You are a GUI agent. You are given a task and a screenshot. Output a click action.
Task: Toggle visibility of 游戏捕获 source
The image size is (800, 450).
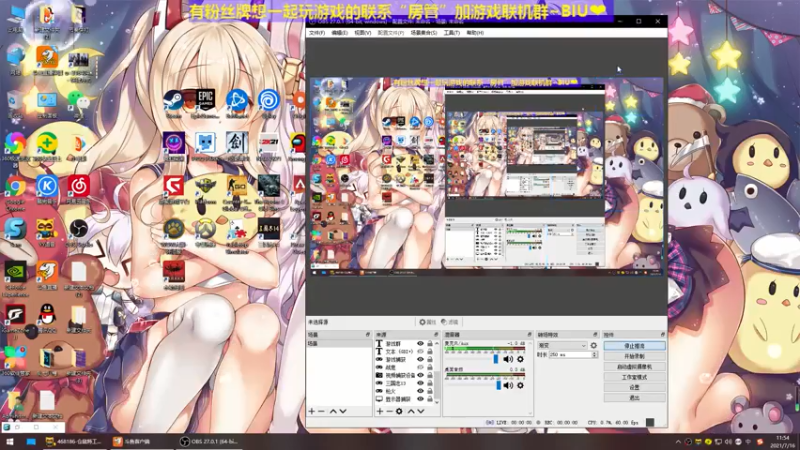point(420,359)
